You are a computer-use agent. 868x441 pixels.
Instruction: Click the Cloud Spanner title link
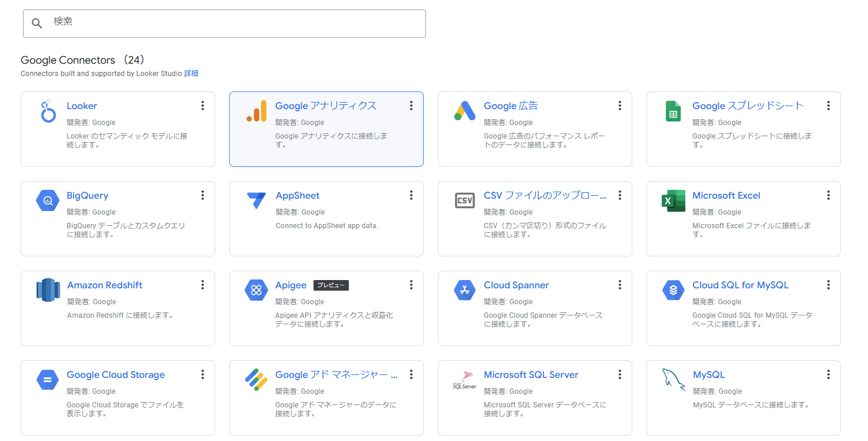516,285
